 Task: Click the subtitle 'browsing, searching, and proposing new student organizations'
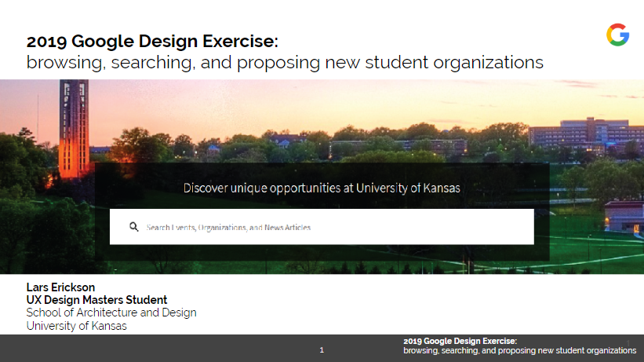285,63
